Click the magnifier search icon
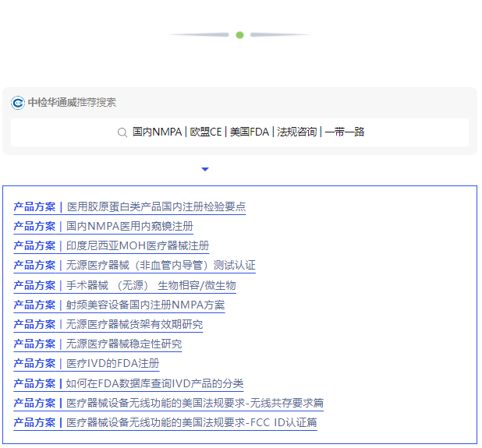 [x=122, y=132]
